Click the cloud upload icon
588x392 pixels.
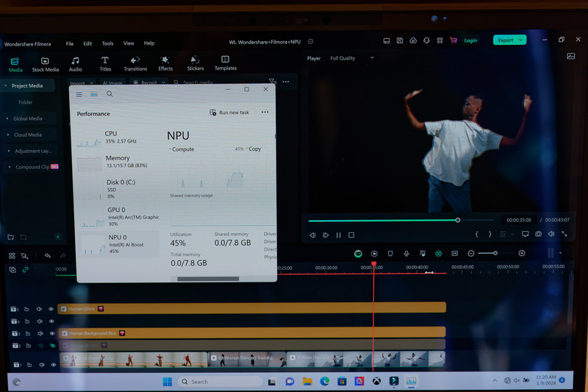point(413,40)
